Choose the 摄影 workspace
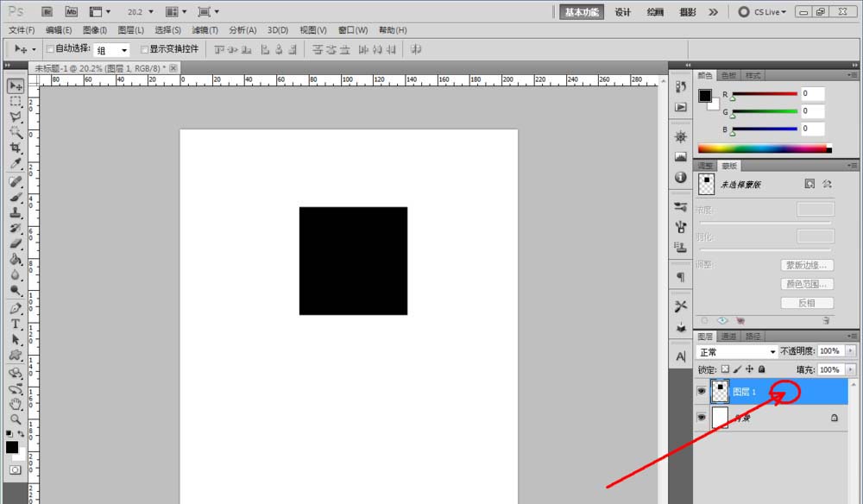Screen dimensions: 863x504 [x=688, y=12]
